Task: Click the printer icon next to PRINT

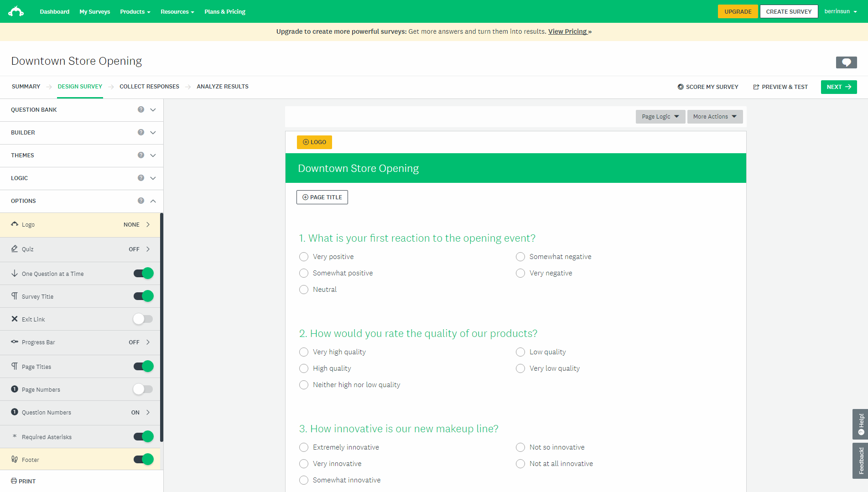Action: 14,481
